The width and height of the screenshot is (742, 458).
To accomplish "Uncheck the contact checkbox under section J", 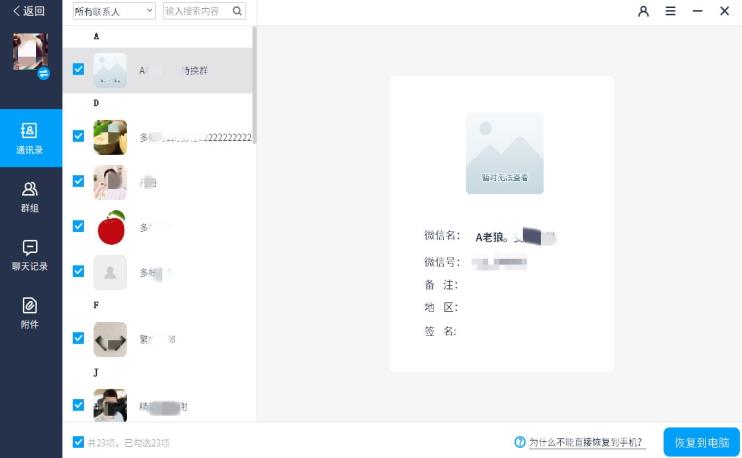I will coord(79,405).
